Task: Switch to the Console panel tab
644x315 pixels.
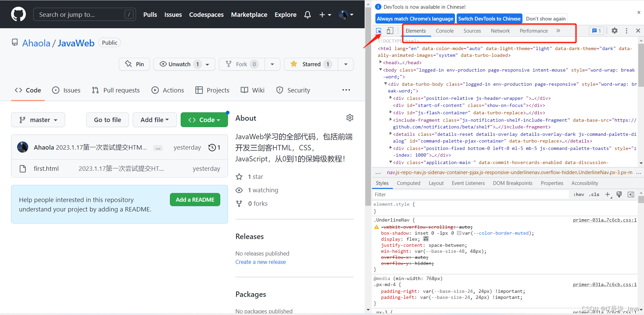Action: [x=445, y=31]
